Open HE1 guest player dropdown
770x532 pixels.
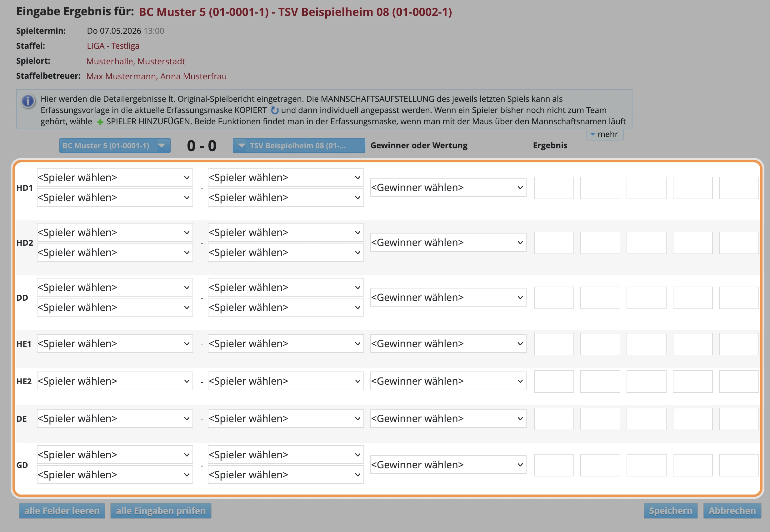click(286, 344)
